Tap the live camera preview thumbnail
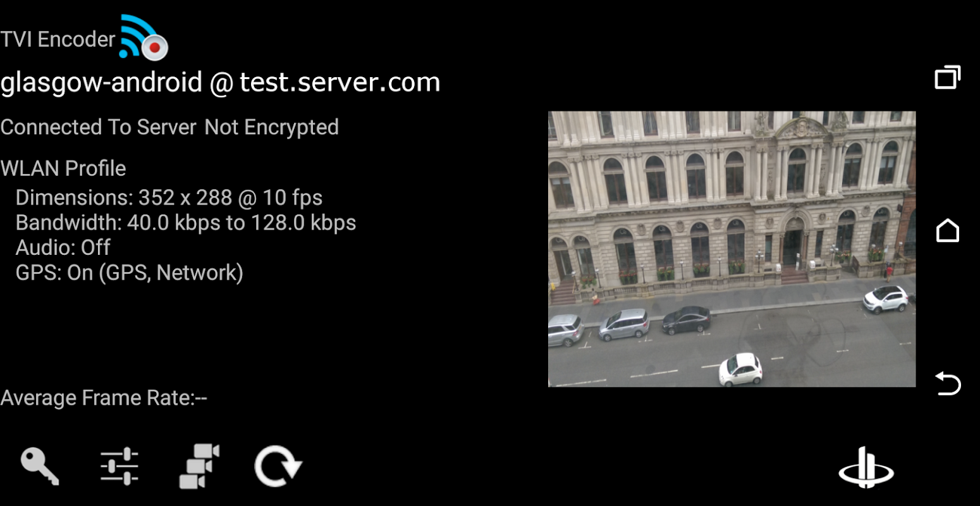The image size is (980, 506). point(732,249)
